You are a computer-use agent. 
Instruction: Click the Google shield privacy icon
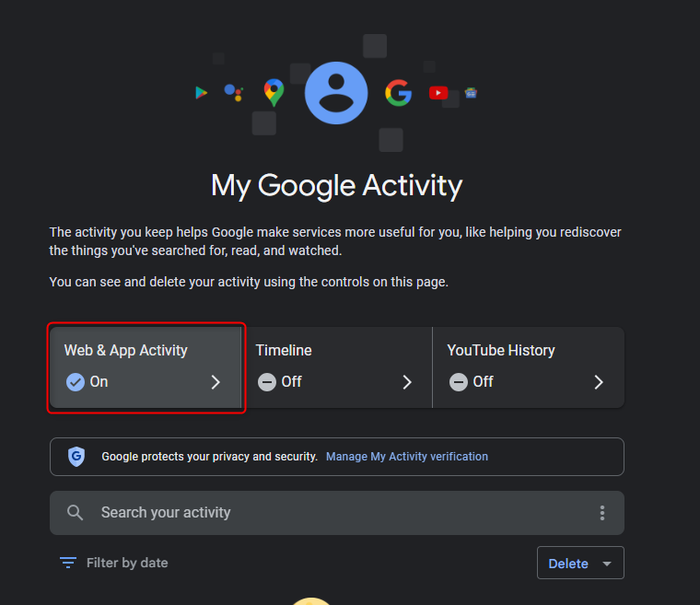pyautogui.click(x=76, y=457)
